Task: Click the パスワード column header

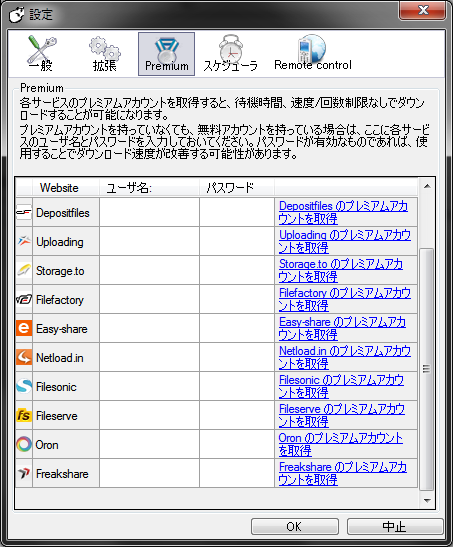Action: (237, 188)
